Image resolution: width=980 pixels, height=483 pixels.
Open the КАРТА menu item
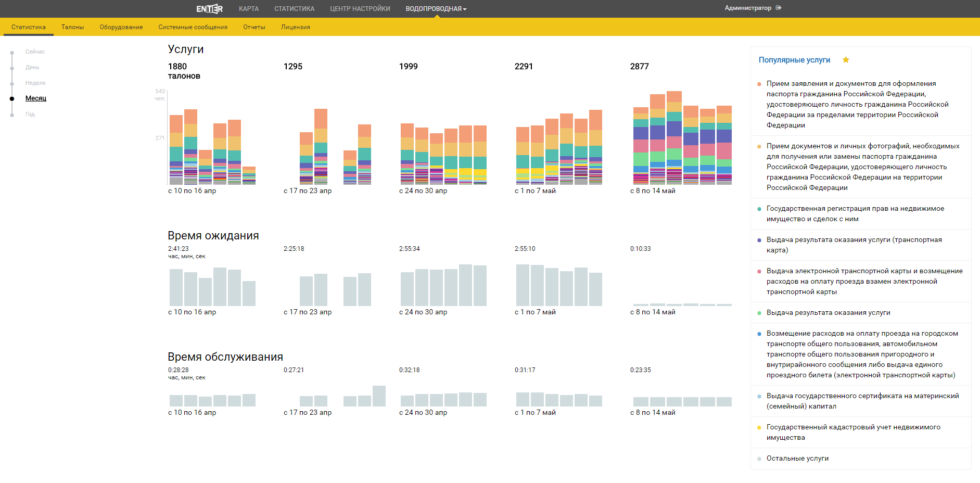248,9
